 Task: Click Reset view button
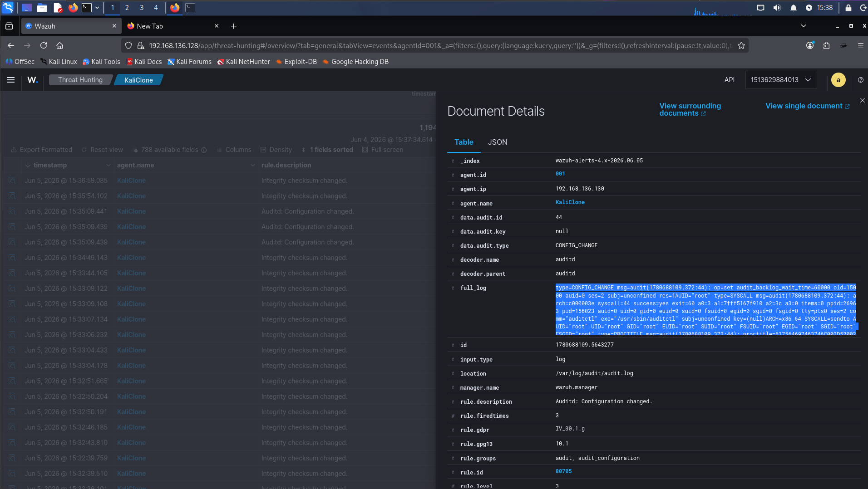pyautogui.click(x=103, y=150)
